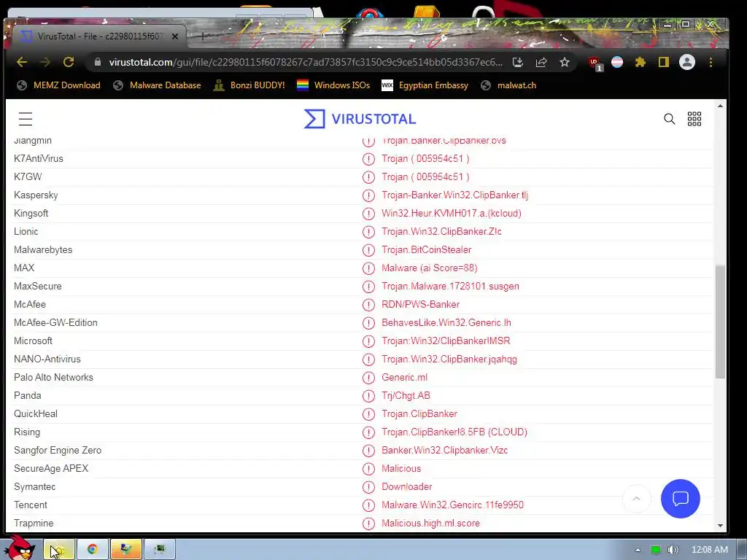Click the share page icon
The height and width of the screenshot is (560, 747).
[x=541, y=63]
